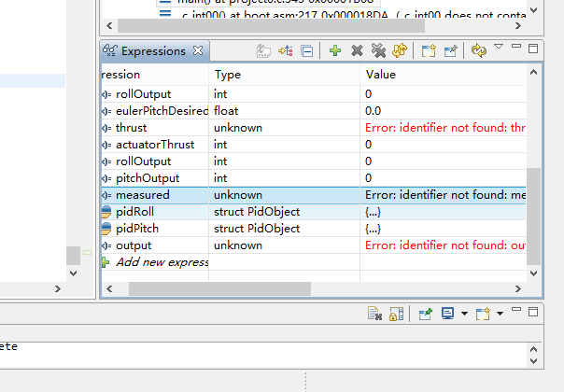Remove all terminated launches in console toolbar
564x392 pixels.
tap(374, 314)
